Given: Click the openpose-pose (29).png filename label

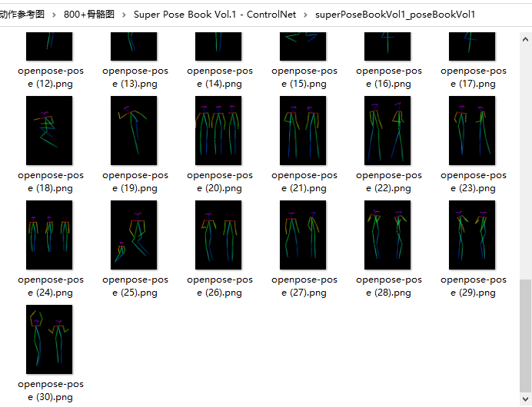Looking at the screenshot, I should (474, 286).
